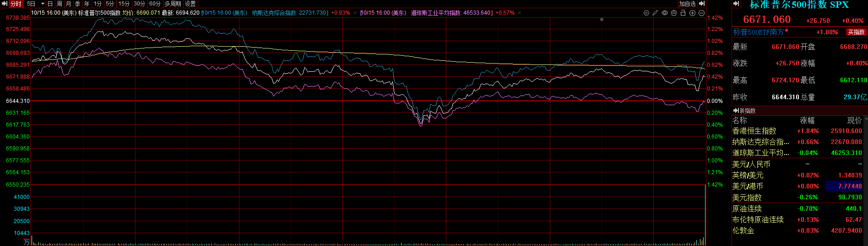868x246 pixels.
Task: Open the 标普500ETF南方 link
Action: pos(758,32)
